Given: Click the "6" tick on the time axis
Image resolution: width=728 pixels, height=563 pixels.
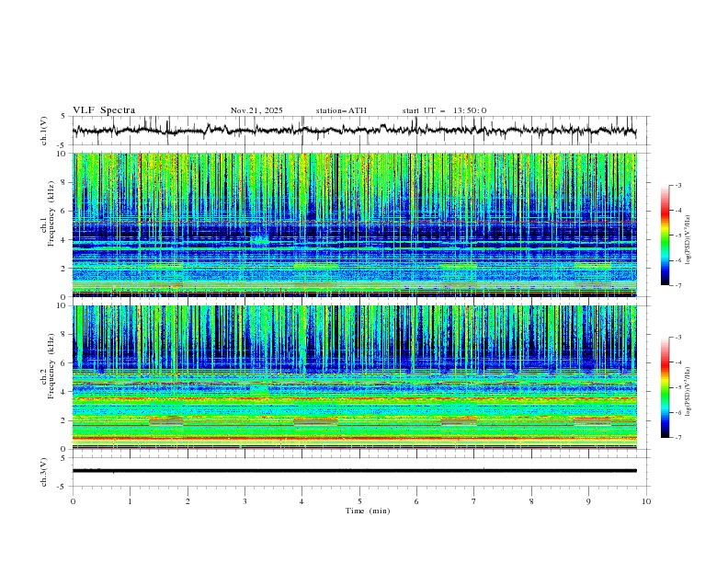Looking at the screenshot, I should coord(416,501).
